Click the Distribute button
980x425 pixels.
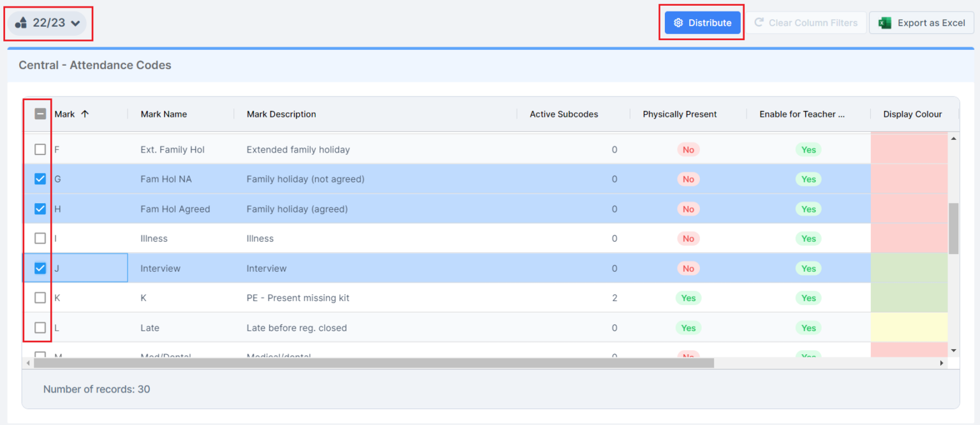(x=702, y=22)
